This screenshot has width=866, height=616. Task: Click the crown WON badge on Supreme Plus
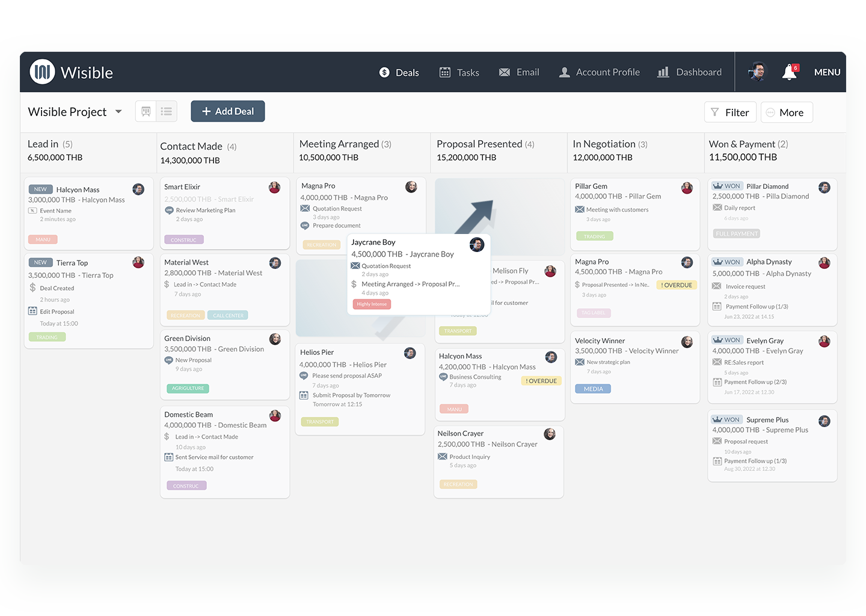pos(726,419)
